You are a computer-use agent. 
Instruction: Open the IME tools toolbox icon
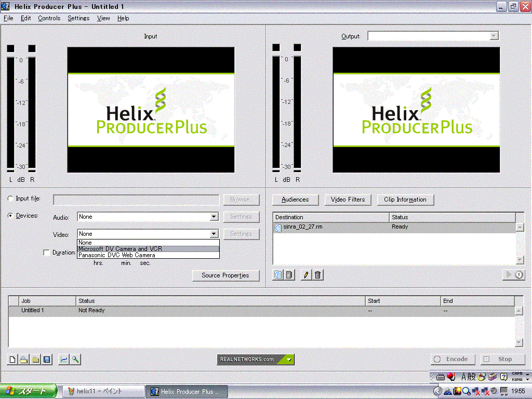[x=493, y=376]
